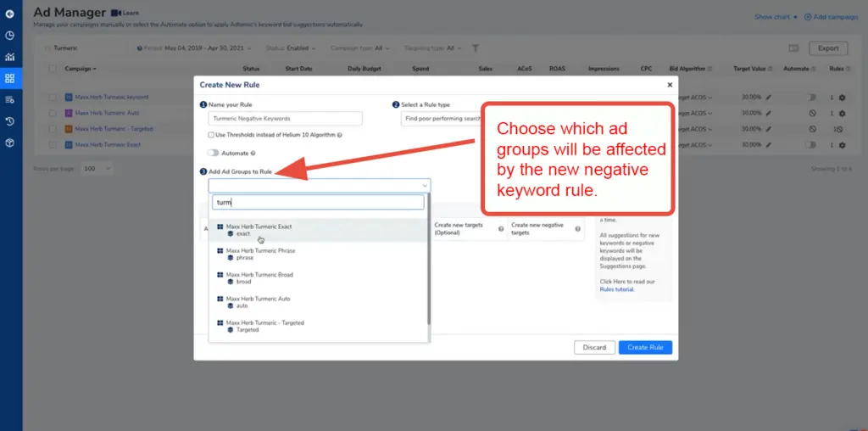Edit target value pencil in first campaign row

(x=769, y=98)
